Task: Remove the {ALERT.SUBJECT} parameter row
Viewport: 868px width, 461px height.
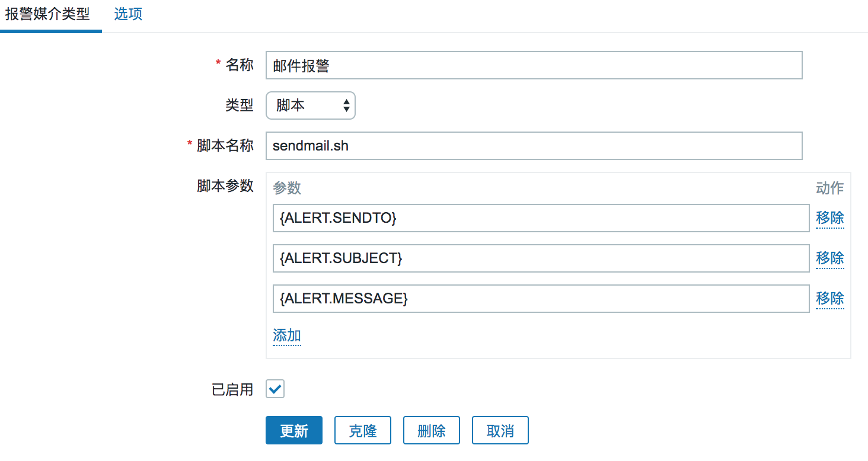Action: [829, 258]
